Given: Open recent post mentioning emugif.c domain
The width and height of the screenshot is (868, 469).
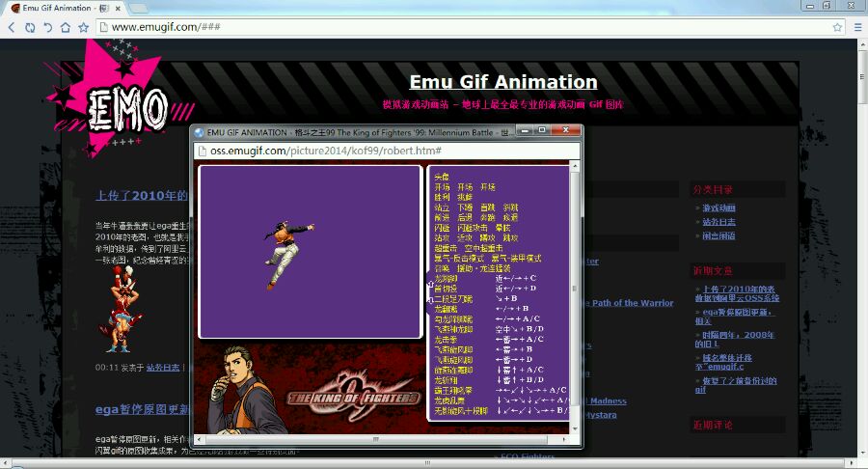Looking at the screenshot, I should coord(723,362).
